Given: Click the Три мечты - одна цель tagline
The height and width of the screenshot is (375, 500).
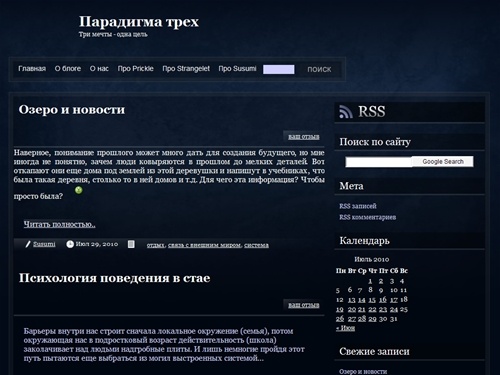Looking at the screenshot, I should coord(113,34).
